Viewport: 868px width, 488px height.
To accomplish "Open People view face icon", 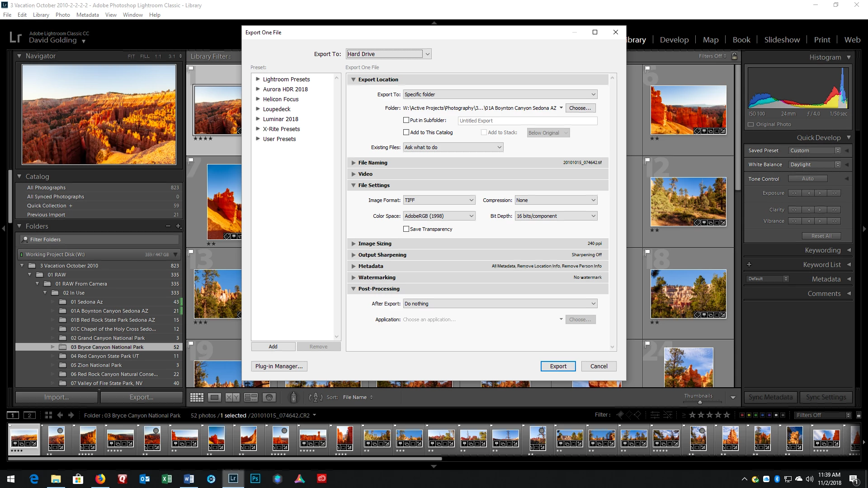I will pos(269,398).
